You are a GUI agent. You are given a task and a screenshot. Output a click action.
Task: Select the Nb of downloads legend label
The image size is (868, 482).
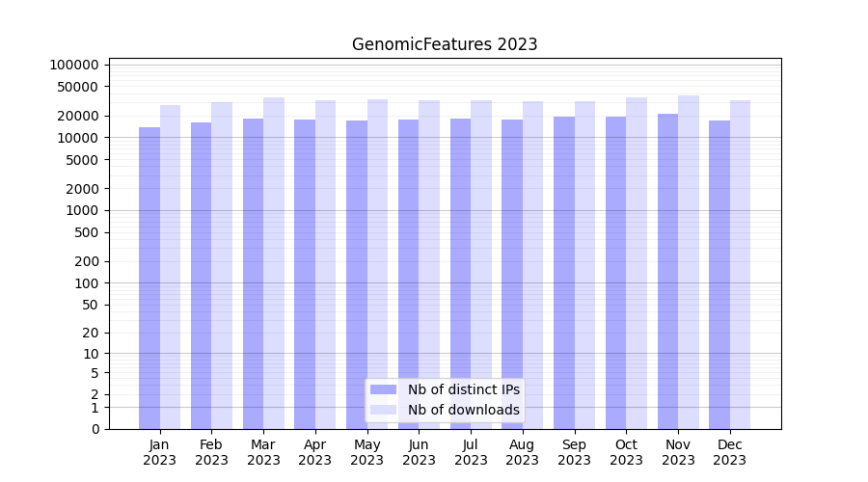463,410
